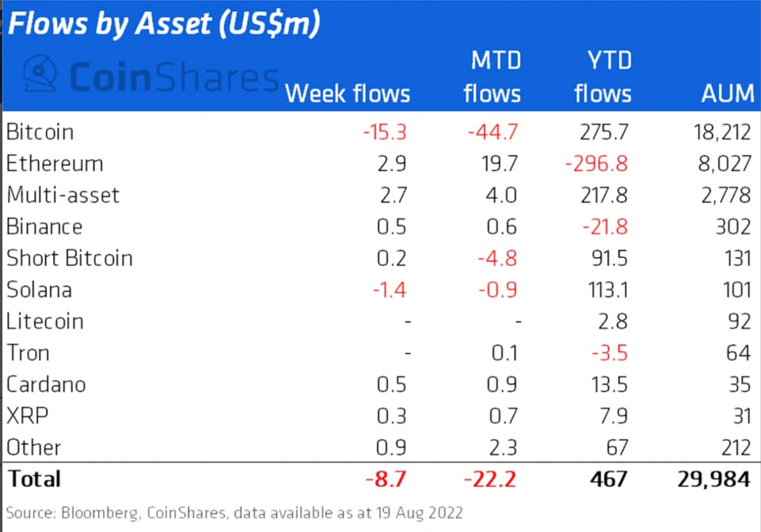
Task: Click the YTD flows column header
Action: [603, 78]
